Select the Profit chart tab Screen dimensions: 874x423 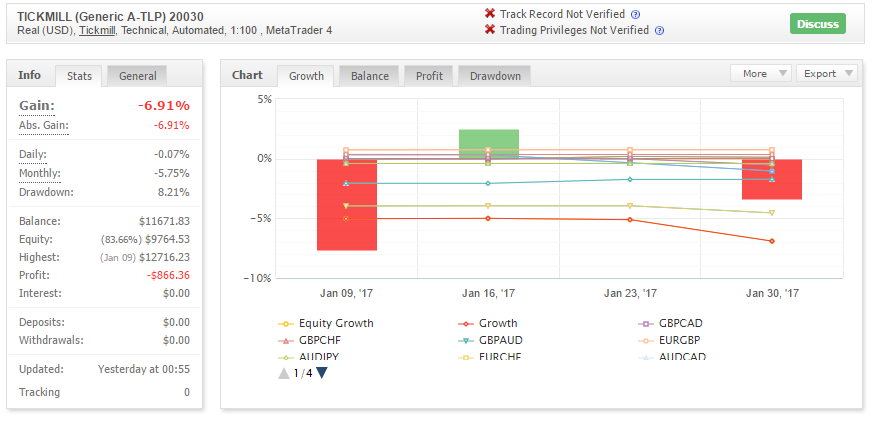click(429, 76)
